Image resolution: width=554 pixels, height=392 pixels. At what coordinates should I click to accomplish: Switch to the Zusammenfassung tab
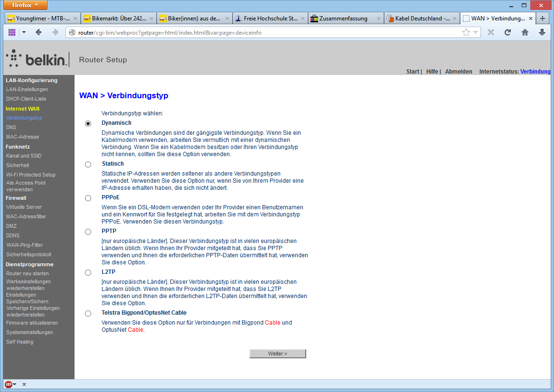pos(346,19)
